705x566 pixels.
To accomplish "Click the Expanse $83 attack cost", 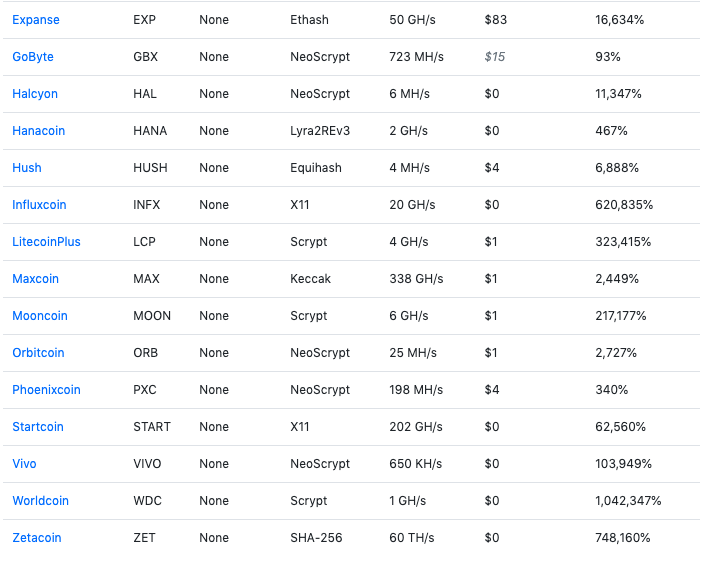I will pos(495,20).
